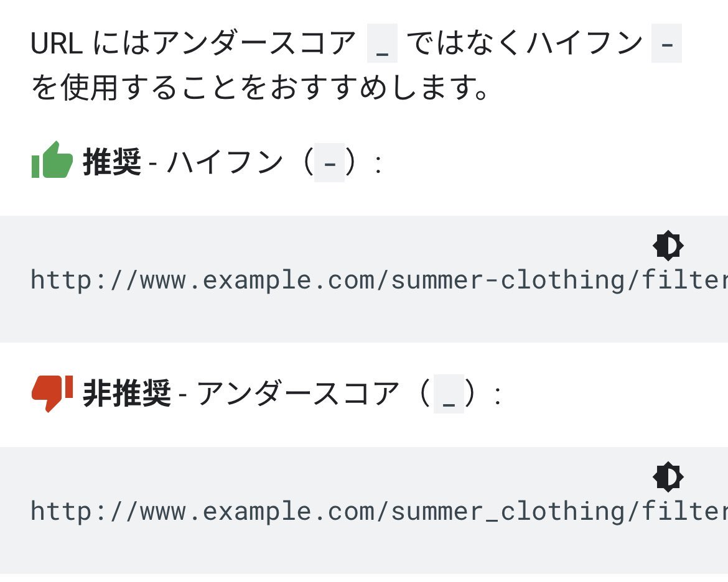Click www.example.com in the hyphen URL
Screen dimensions: 728x582
256,280
